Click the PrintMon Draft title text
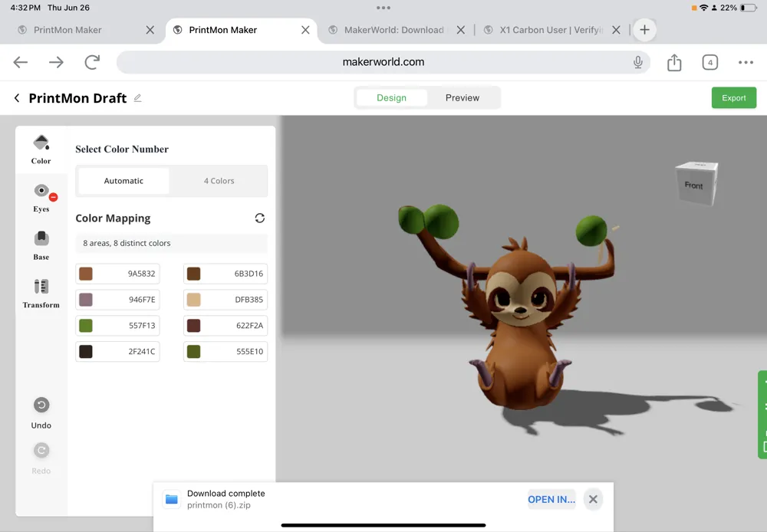 point(77,98)
